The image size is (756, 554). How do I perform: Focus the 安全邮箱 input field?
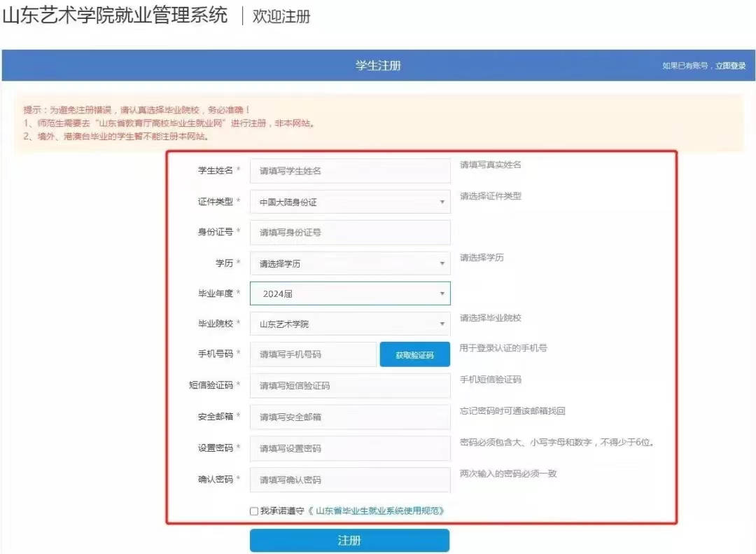click(x=350, y=417)
